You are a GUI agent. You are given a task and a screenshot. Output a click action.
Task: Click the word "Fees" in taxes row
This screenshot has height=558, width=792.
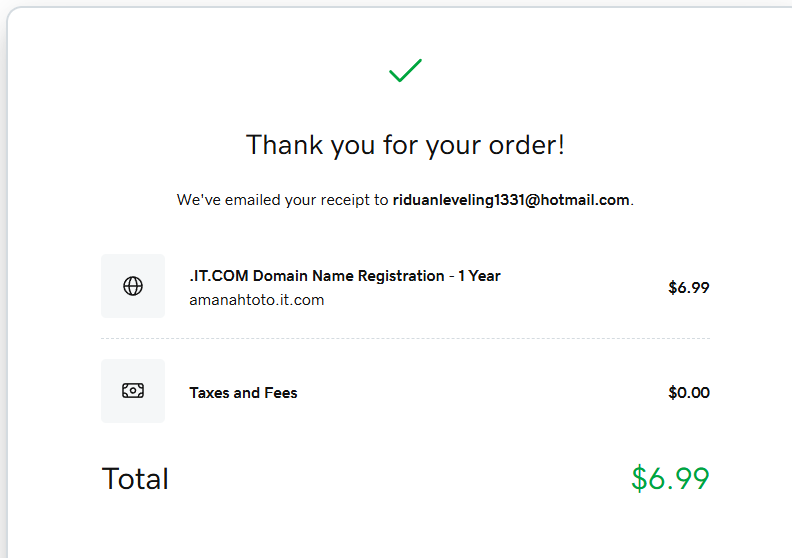[x=280, y=393]
